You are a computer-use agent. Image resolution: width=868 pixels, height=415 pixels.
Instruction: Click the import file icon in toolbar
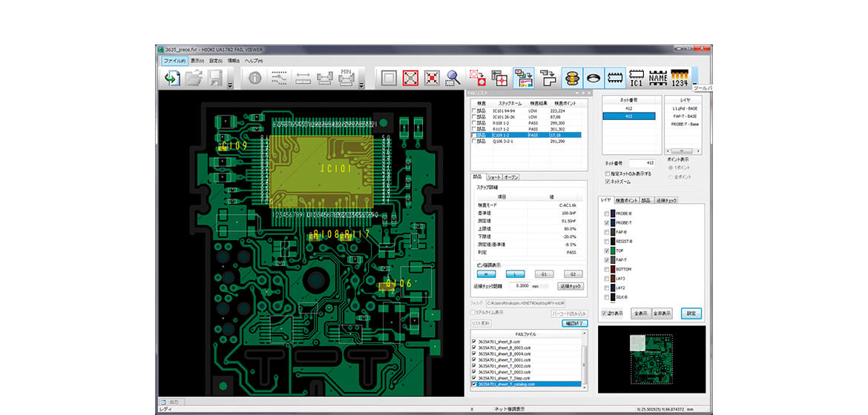tap(172, 78)
